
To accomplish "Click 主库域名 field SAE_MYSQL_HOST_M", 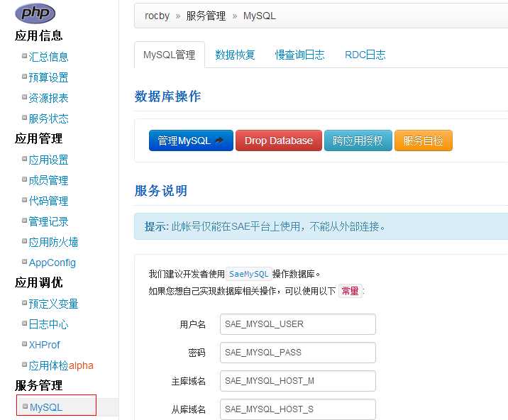I will (x=298, y=381).
